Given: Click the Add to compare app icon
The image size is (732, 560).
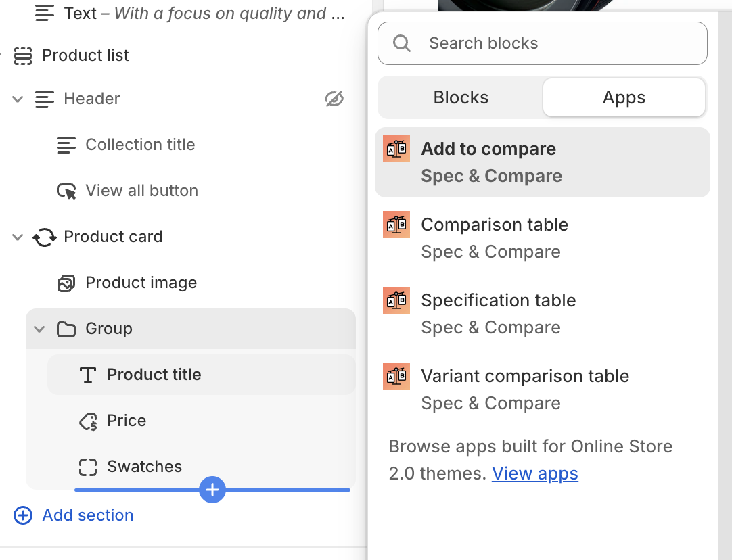Looking at the screenshot, I should pos(396,149).
